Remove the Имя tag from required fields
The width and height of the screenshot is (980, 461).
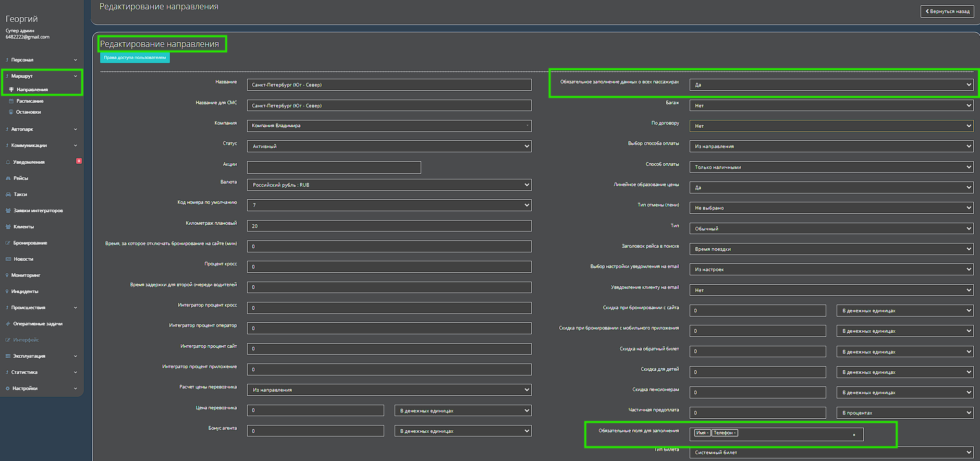point(707,433)
